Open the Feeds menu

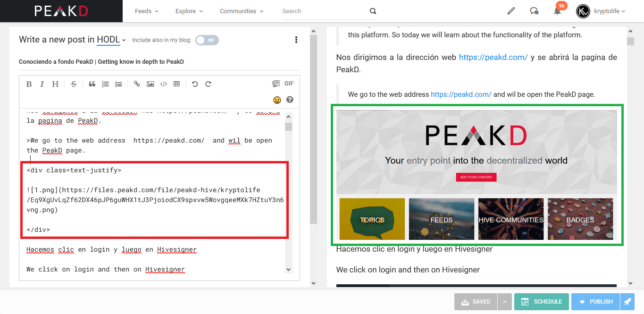[x=147, y=11]
